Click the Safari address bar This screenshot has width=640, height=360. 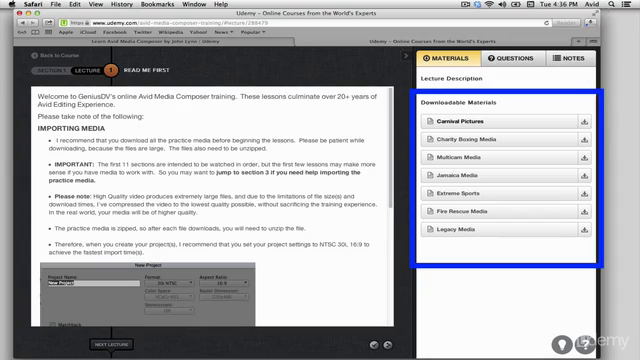point(304,23)
